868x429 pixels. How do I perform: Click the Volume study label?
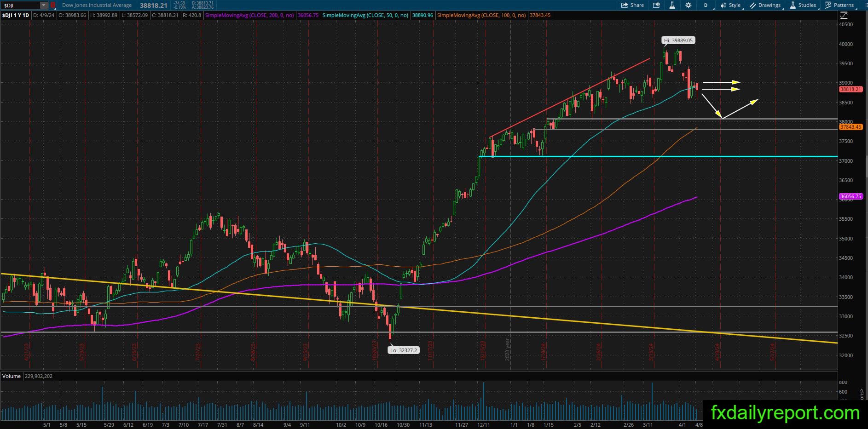click(12, 376)
